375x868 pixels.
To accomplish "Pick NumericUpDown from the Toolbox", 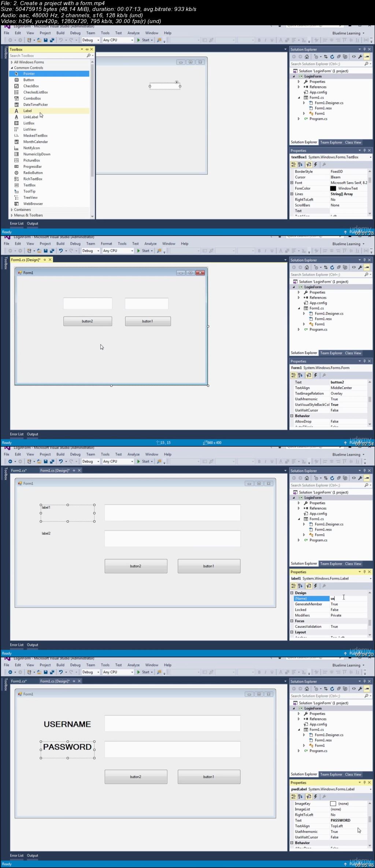I will pyautogui.click(x=49, y=154).
